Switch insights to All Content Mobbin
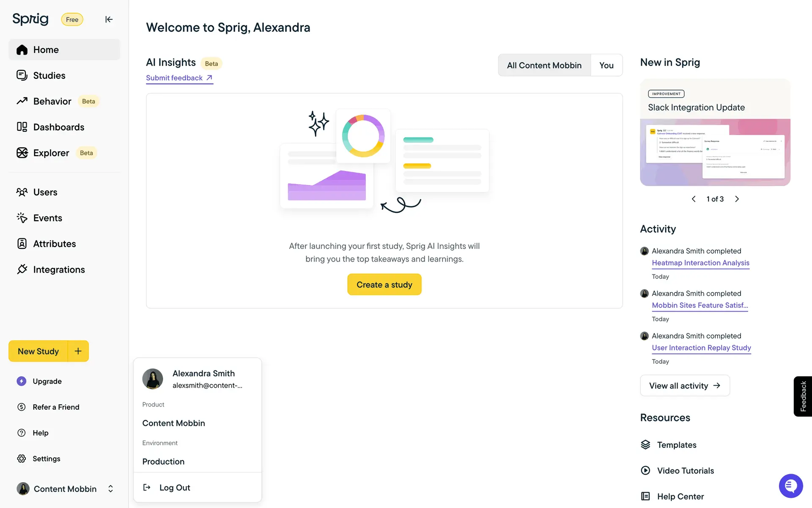Image resolution: width=812 pixels, height=508 pixels. (x=544, y=65)
